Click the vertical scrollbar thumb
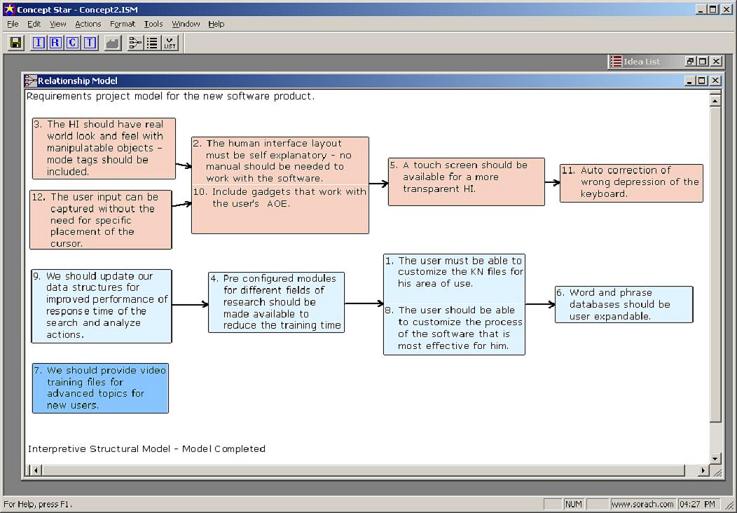Viewport: 737px width, 513px height. 715,264
